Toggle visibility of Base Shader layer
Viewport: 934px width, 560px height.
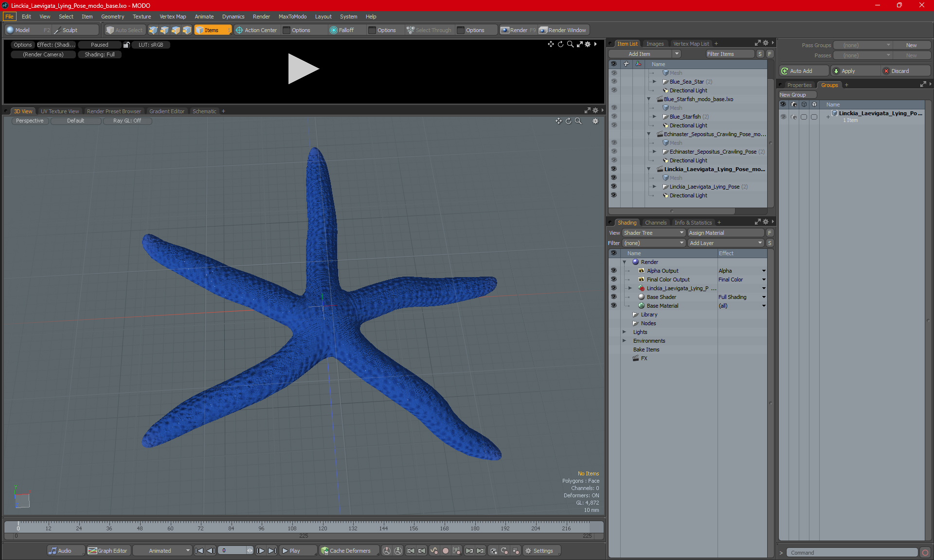pos(613,297)
